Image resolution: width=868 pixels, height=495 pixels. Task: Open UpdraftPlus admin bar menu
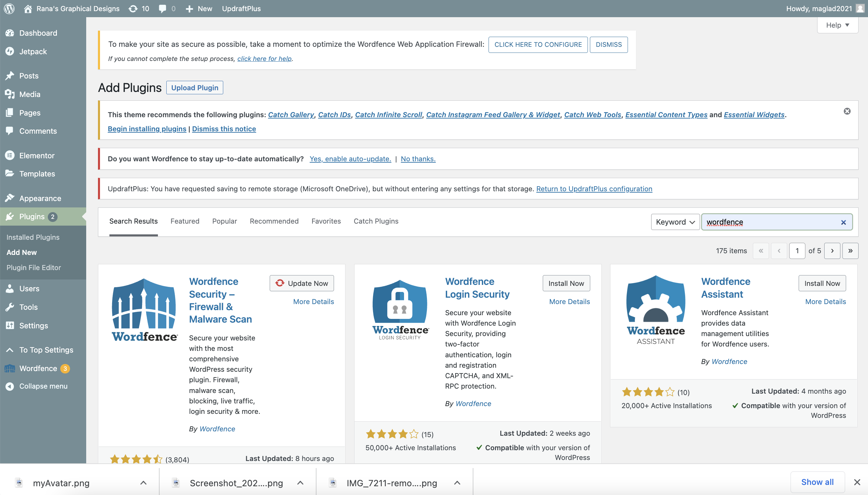[x=241, y=8]
